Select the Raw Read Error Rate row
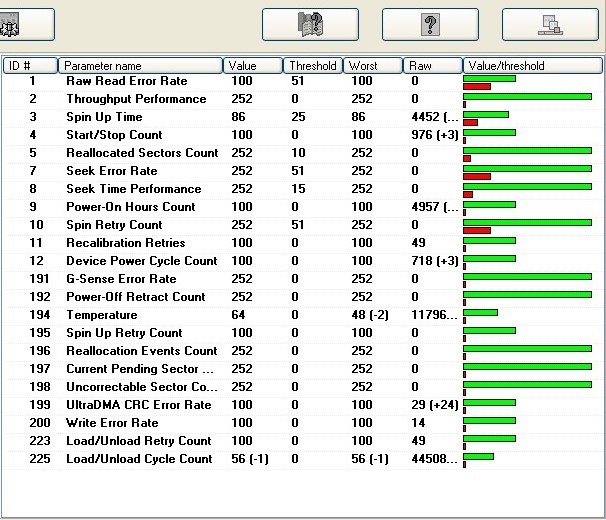 (303, 81)
